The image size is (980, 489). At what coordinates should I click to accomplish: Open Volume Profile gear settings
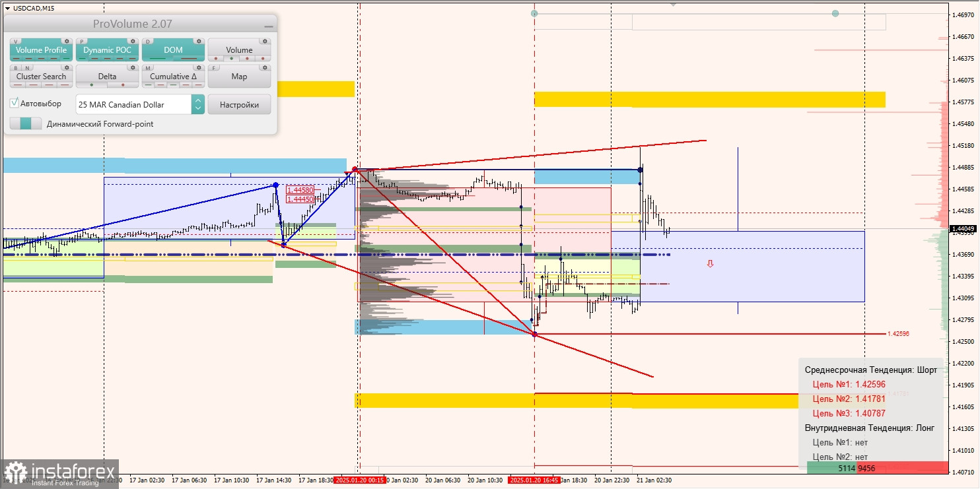[x=67, y=41]
